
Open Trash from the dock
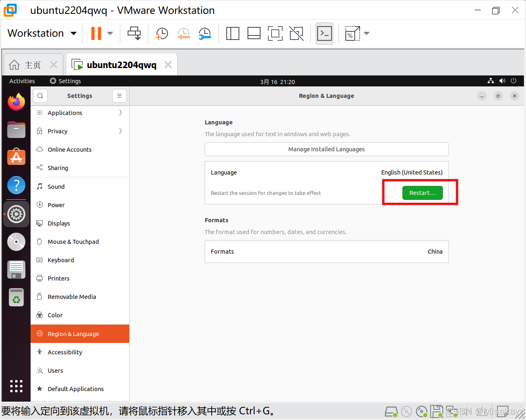click(x=16, y=297)
